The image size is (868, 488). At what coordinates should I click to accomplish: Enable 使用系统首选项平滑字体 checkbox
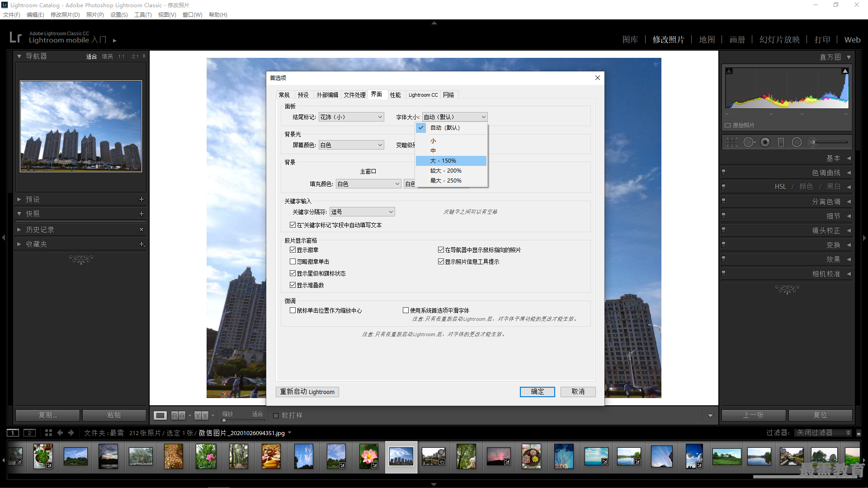(406, 310)
